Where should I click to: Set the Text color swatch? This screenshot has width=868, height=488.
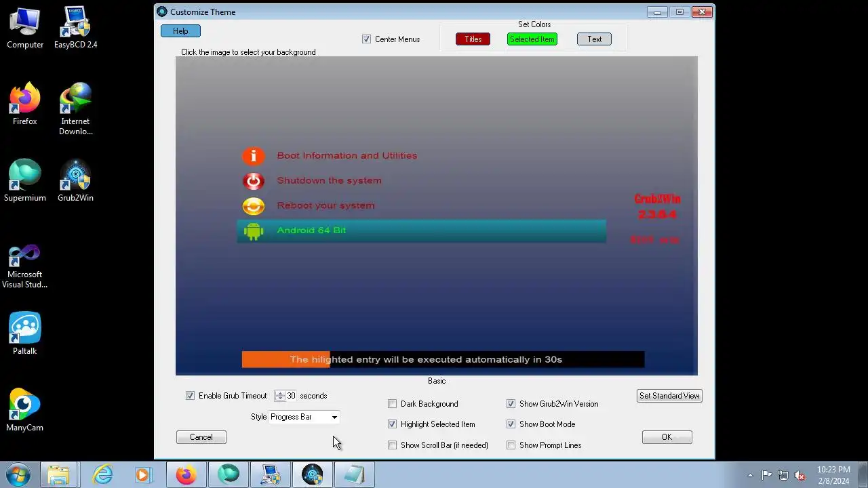coord(594,39)
